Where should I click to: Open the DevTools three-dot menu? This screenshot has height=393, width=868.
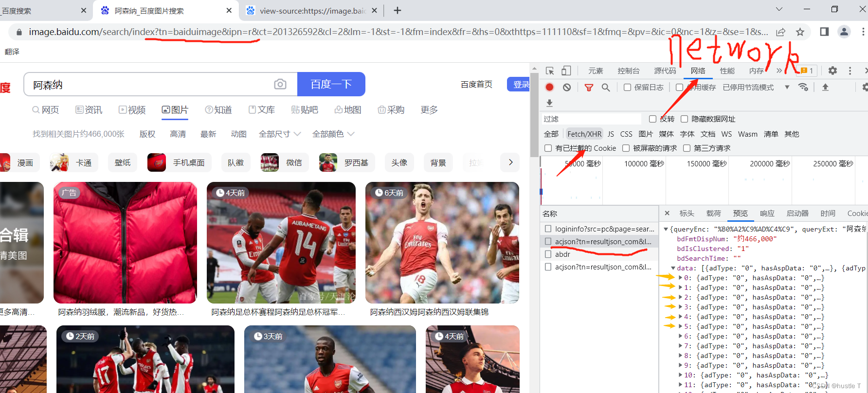tap(850, 71)
